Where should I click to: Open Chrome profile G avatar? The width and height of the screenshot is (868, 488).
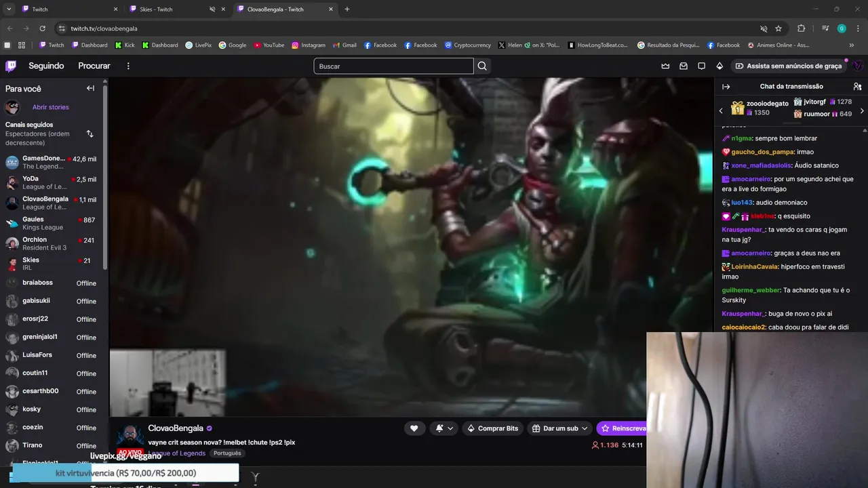[x=842, y=28]
